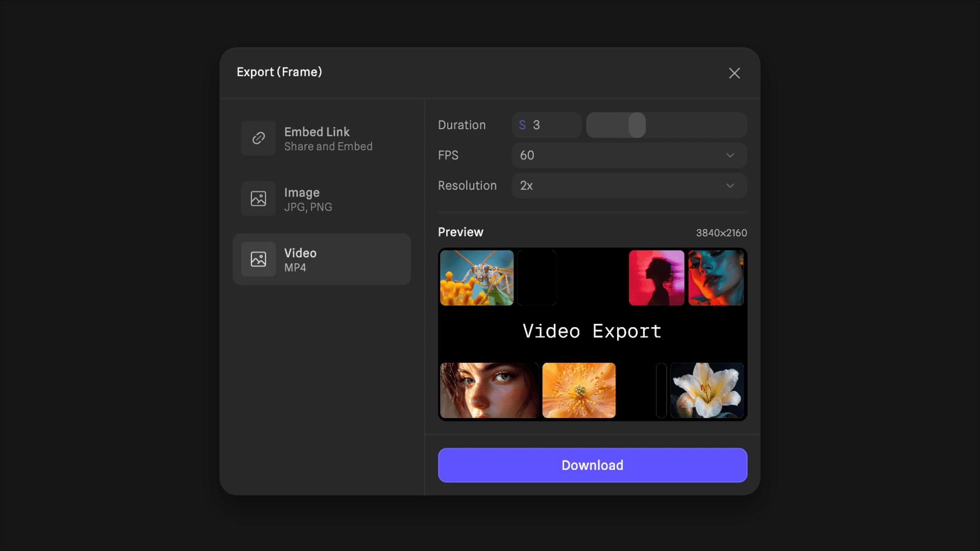The width and height of the screenshot is (980, 551).
Task: Open the FPS combo box showing 60
Action: pyautogui.click(x=629, y=156)
